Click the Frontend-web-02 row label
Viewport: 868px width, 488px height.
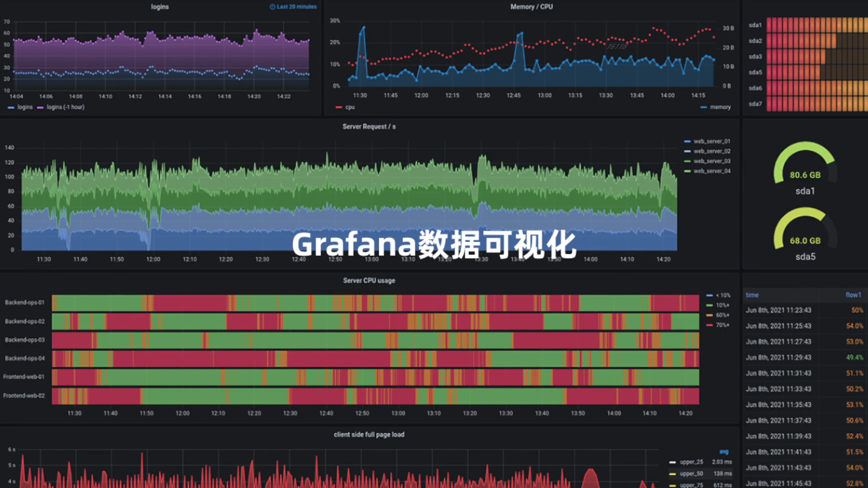[x=24, y=396]
